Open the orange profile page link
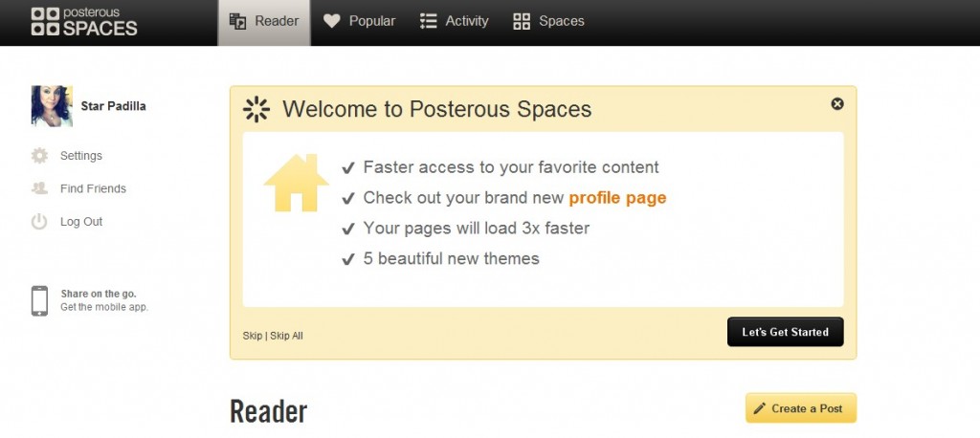Viewport: 980px width, 438px height. 617,197
